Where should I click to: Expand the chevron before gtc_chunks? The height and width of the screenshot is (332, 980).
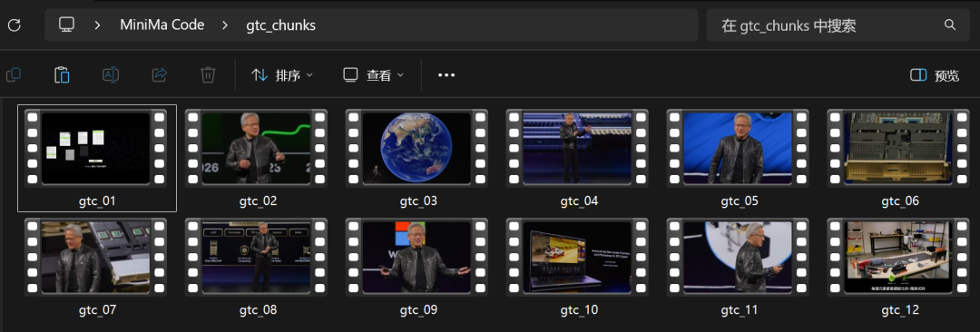(225, 25)
